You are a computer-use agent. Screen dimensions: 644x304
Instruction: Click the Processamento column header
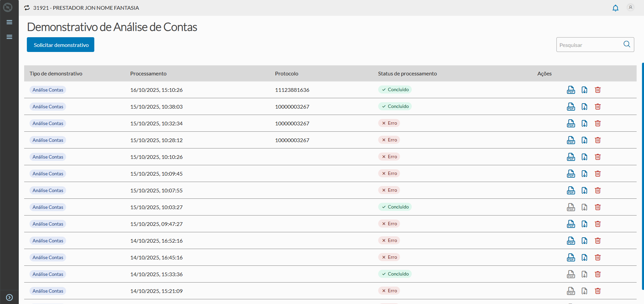(148, 74)
